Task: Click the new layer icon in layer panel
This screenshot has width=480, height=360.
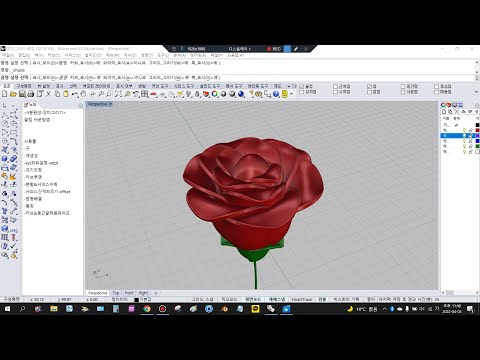Action: pos(444,112)
